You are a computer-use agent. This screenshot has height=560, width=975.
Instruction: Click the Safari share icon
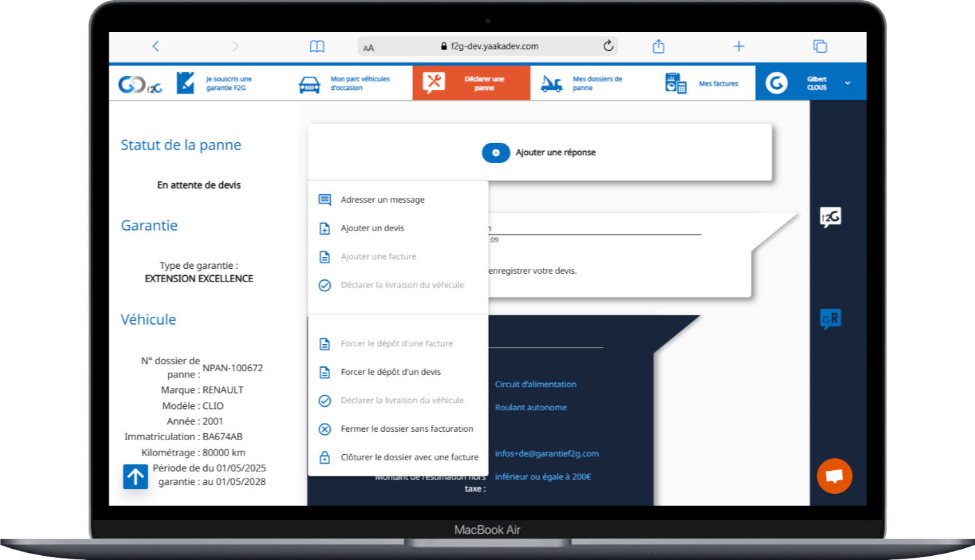click(658, 47)
